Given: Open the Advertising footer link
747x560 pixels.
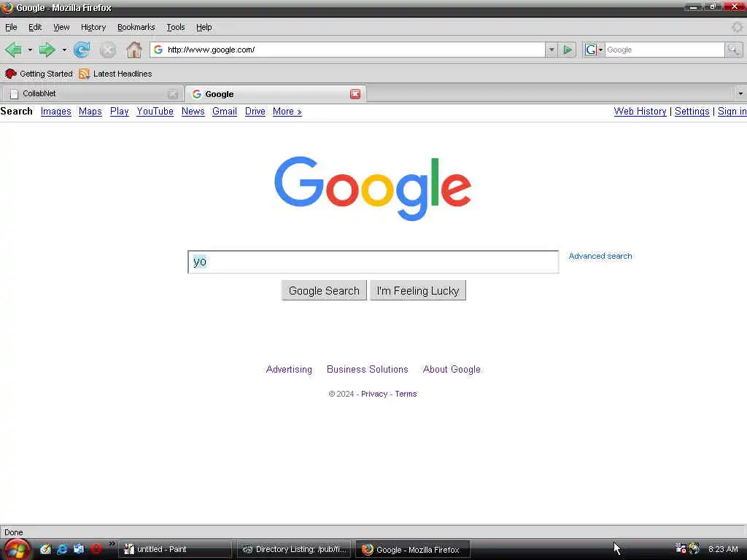Looking at the screenshot, I should tap(289, 370).
